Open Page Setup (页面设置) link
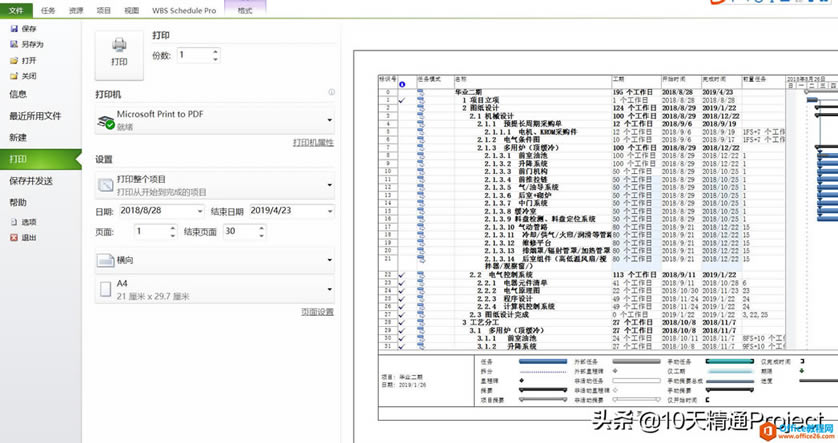 [x=317, y=312]
